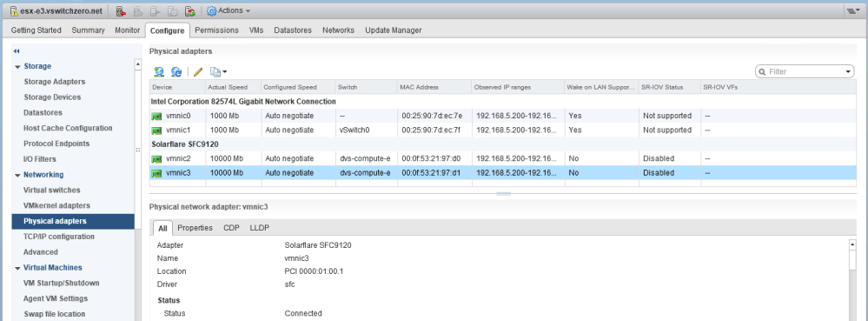Select the All sub-tab
Image resolution: width=868 pixels, height=321 pixels.
tap(162, 228)
